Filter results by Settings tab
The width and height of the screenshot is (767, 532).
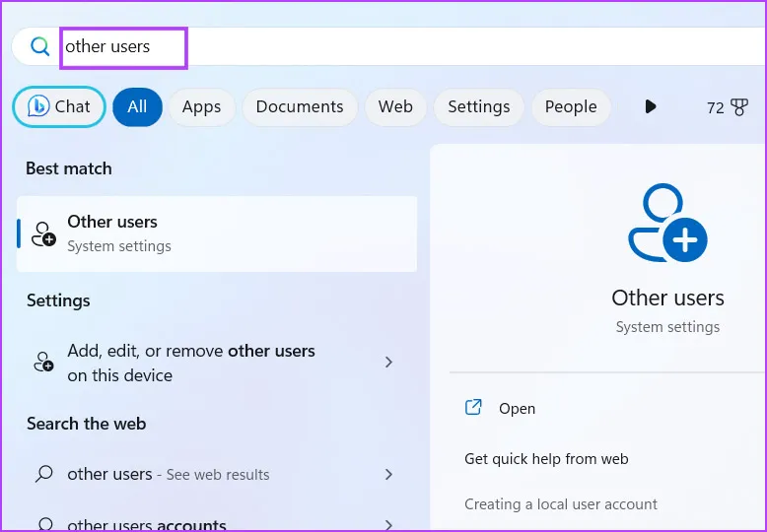[x=478, y=106]
